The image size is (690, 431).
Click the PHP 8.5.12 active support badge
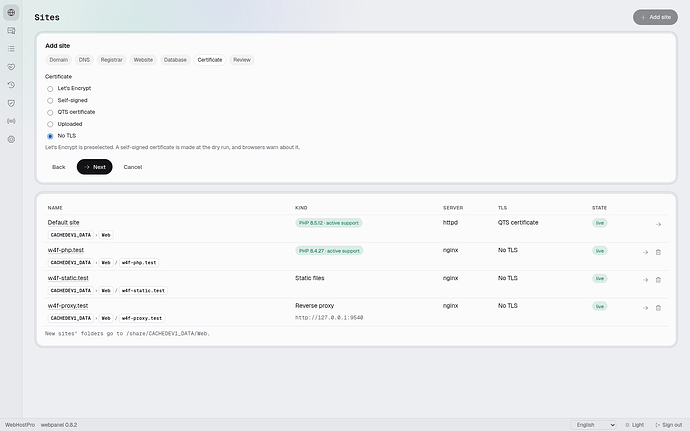click(329, 223)
